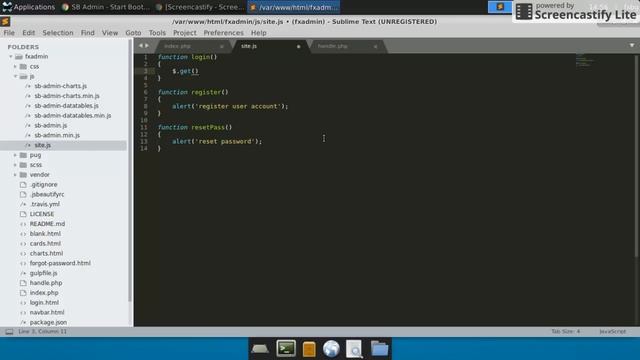640x360 pixels.
Task: Click the show desktop icon in dock
Action: (x=260, y=349)
